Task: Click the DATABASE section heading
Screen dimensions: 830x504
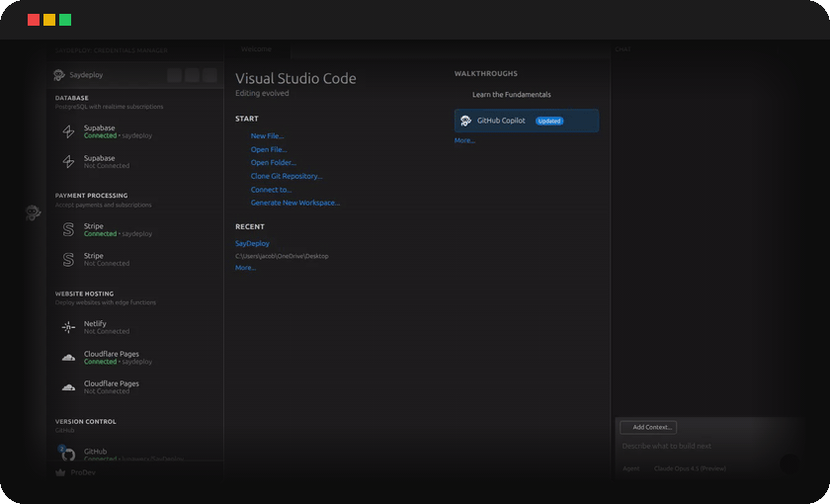Action: point(72,98)
